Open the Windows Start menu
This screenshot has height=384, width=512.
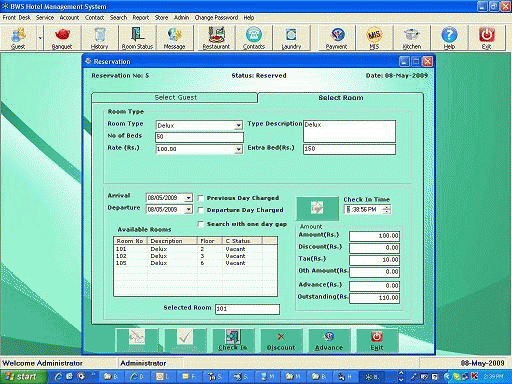point(23,377)
